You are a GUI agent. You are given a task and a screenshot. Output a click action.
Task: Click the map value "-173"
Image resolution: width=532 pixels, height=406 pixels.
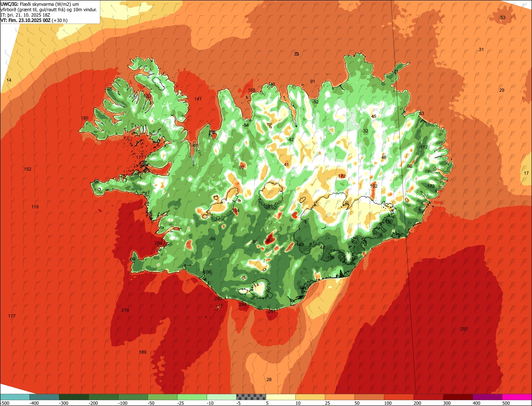point(430,186)
